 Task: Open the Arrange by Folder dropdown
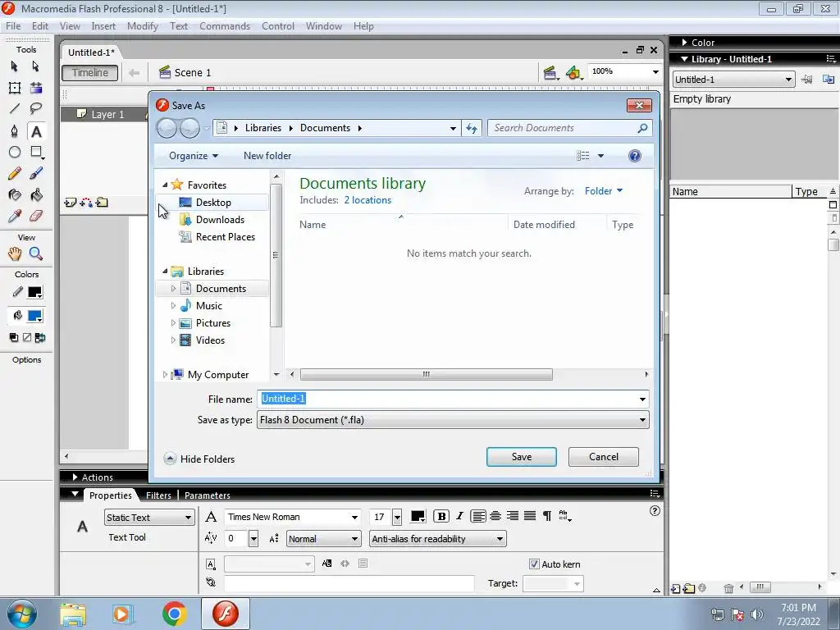604,190
